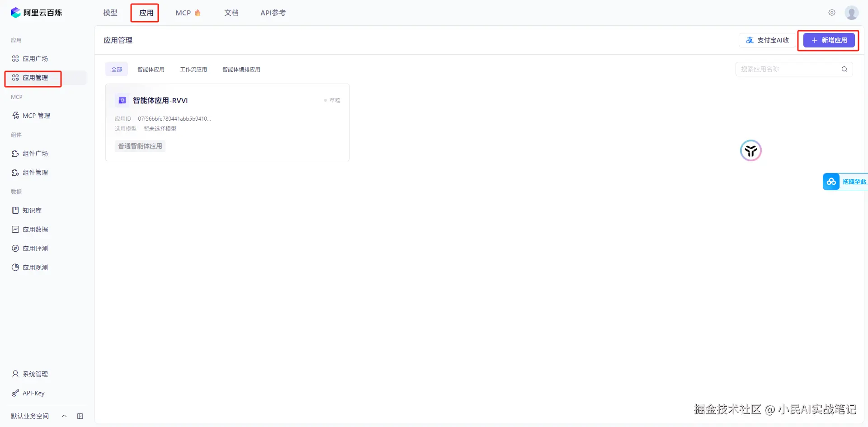
Task: Click the blue cloud drive icon
Action: pos(831,182)
